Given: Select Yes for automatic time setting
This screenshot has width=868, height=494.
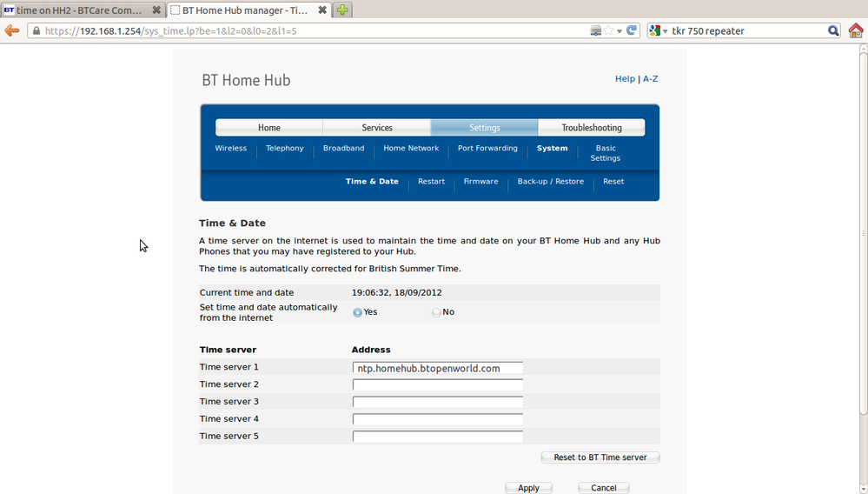Looking at the screenshot, I should click(358, 312).
